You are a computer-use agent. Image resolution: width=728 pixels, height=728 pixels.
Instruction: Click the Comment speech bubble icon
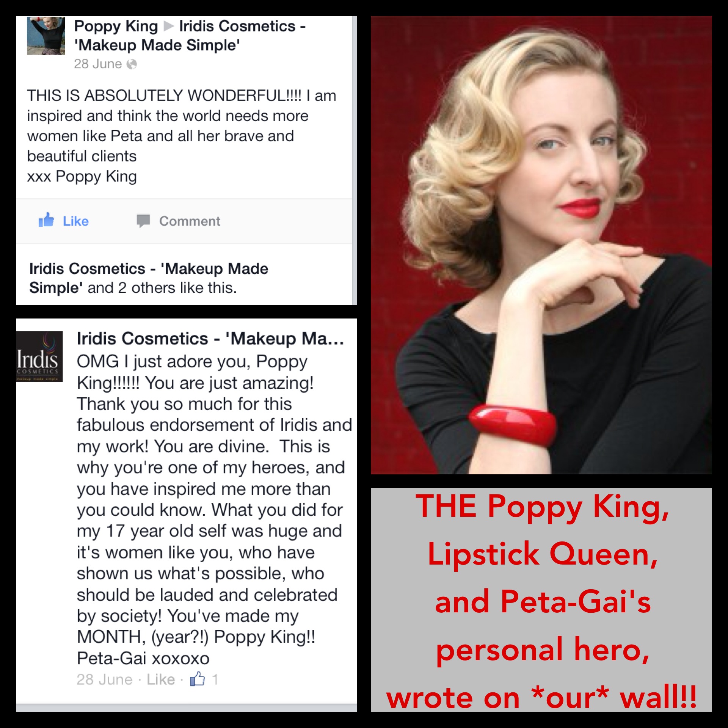(143, 221)
